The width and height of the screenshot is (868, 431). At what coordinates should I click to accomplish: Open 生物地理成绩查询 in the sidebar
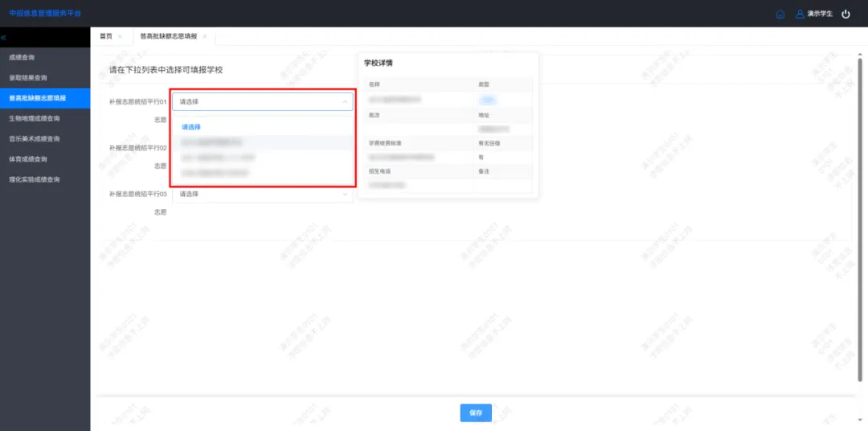click(x=45, y=118)
